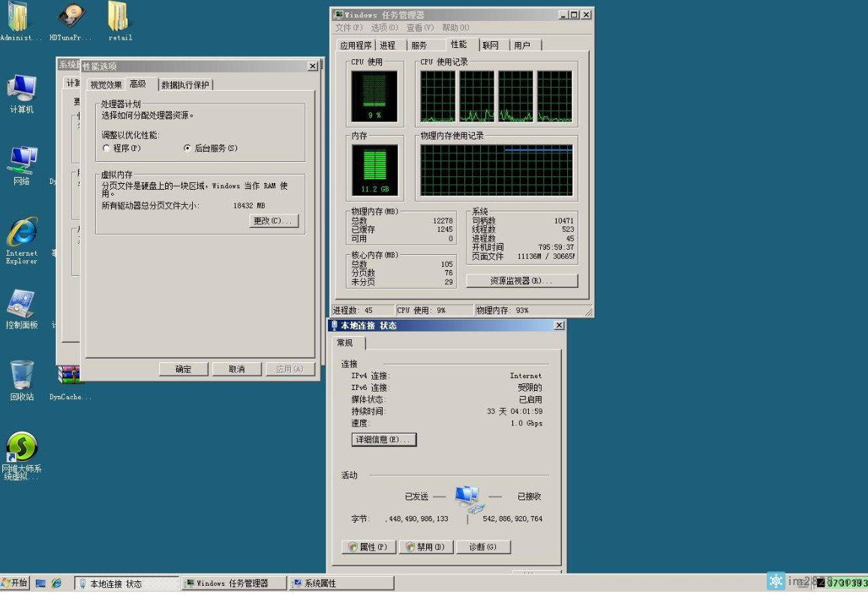This screenshot has height=594, width=868.
Task: Open the Recycle Bin (回收站) icon
Action: point(22,375)
